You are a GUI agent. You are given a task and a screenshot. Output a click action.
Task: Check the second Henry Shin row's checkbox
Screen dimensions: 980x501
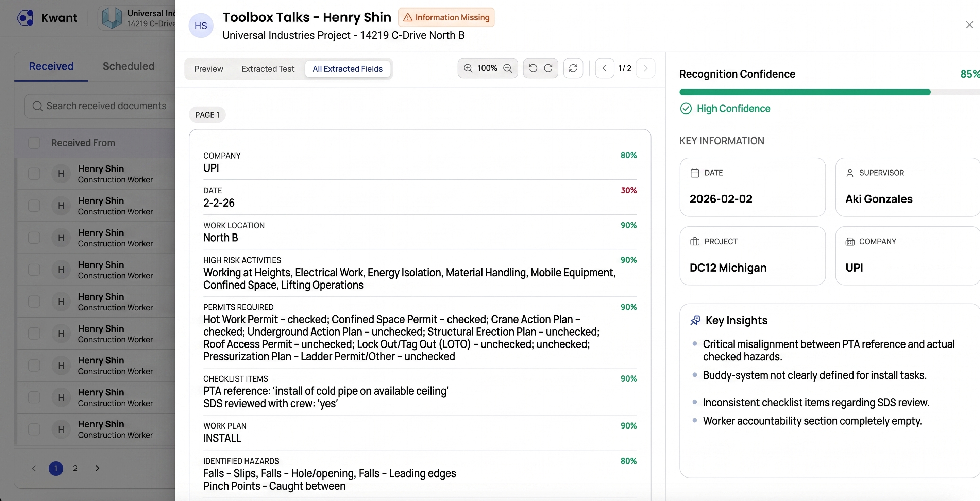pyautogui.click(x=34, y=206)
